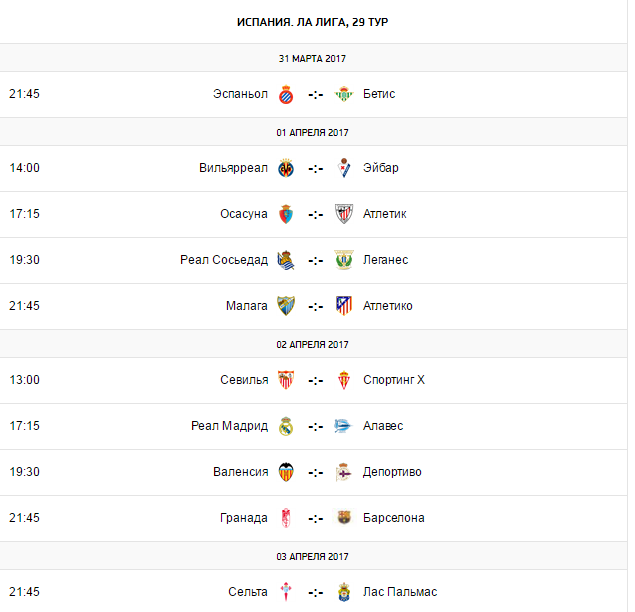The width and height of the screenshot is (635, 612).
Task: Click the Real Sociedad crest
Action: click(286, 260)
